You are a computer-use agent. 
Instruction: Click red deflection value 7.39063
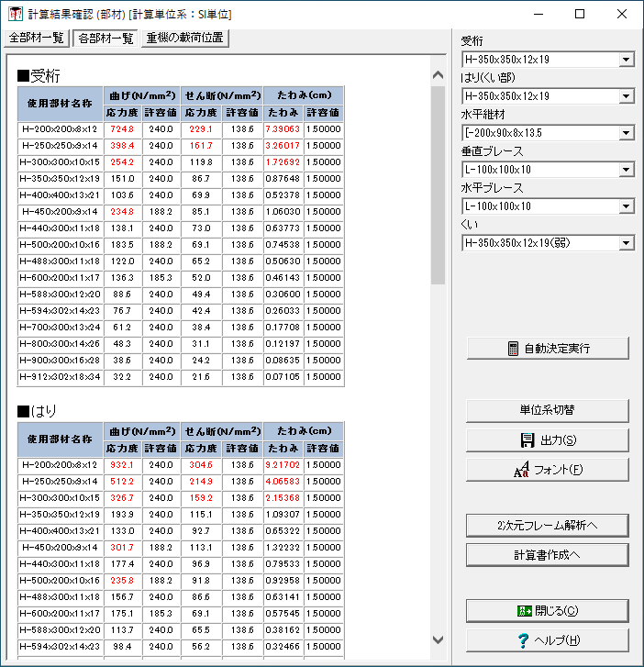tap(283, 129)
